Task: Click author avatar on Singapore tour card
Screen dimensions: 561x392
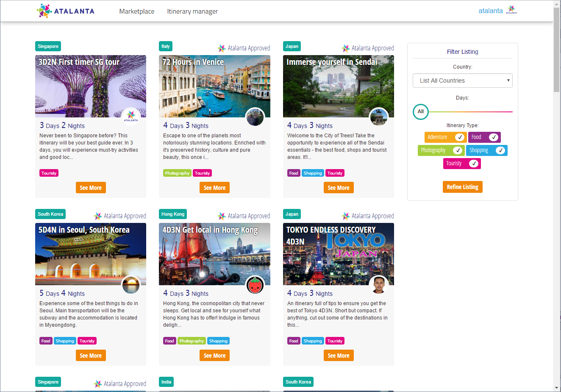Action: [x=131, y=117]
